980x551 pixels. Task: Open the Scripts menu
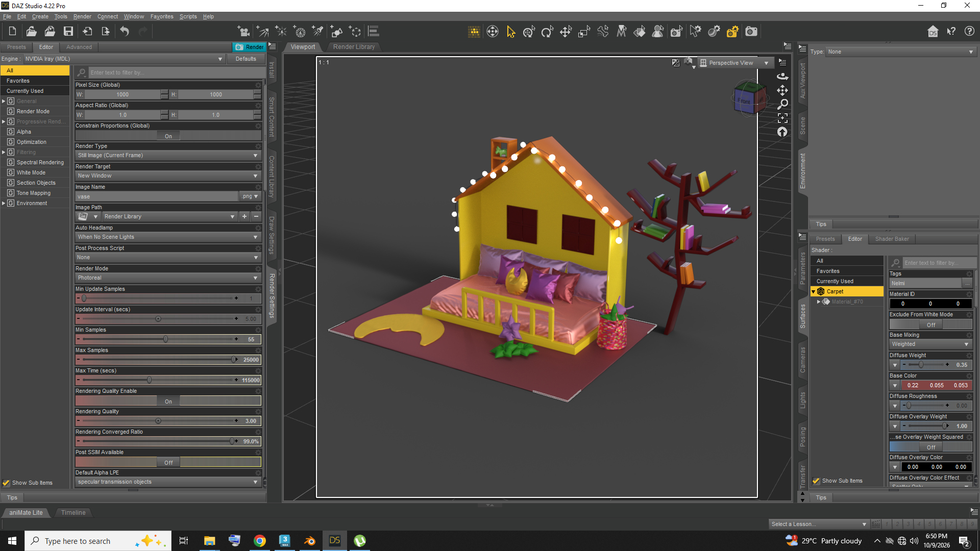click(x=188, y=16)
